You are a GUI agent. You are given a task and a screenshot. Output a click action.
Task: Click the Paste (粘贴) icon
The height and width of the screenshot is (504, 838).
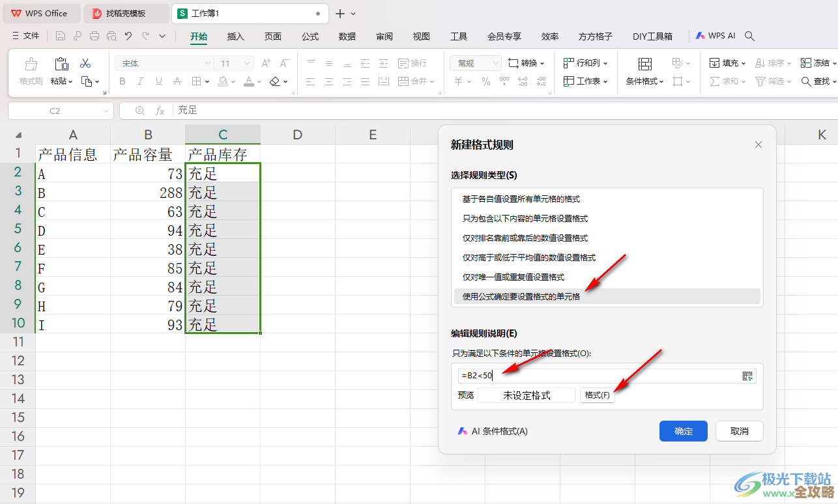tap(61, 63)
